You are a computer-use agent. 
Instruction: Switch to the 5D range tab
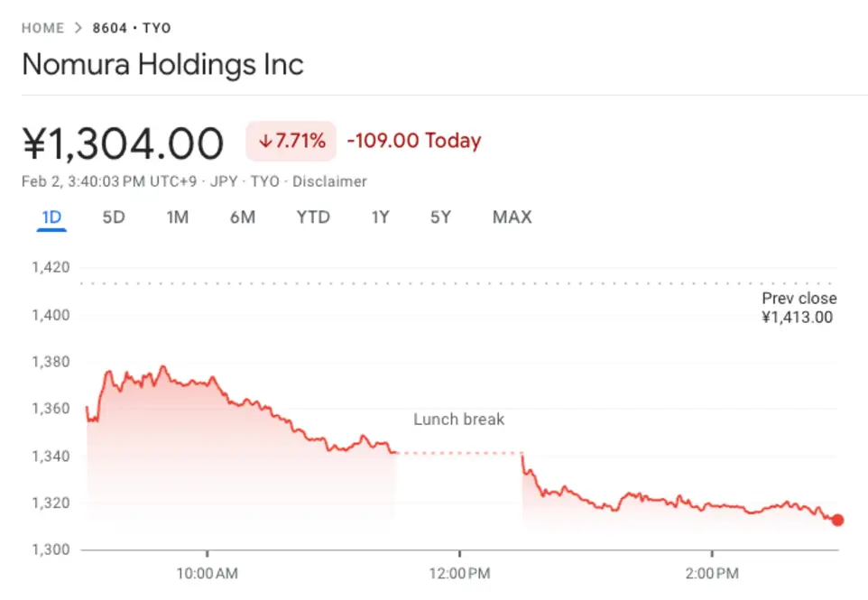tap(114, 217)
